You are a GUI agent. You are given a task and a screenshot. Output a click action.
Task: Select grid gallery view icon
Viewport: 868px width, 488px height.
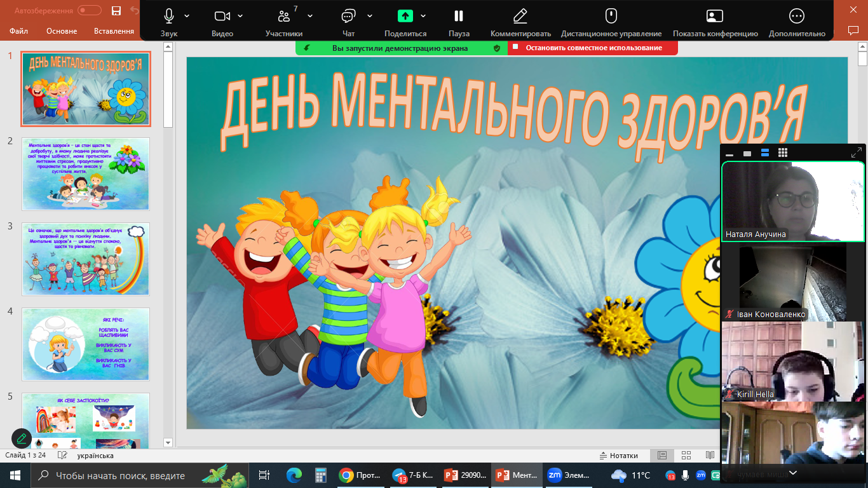[x=783, y=153]
